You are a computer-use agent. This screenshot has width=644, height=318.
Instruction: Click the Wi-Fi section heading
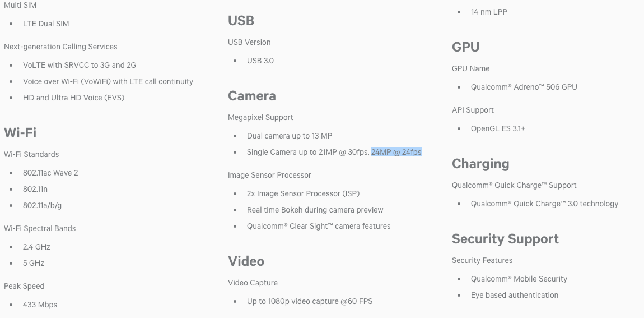point(20,133)
